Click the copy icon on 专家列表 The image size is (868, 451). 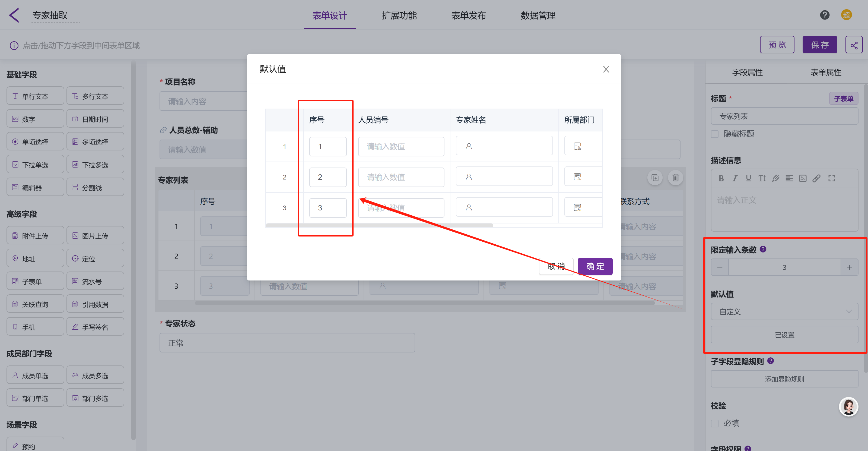[655, 178]
